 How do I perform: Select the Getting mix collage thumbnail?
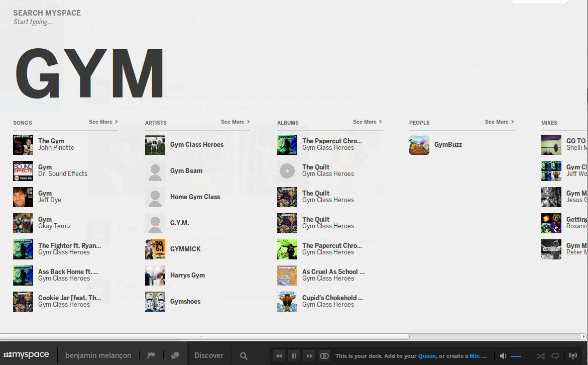[551, 223]
